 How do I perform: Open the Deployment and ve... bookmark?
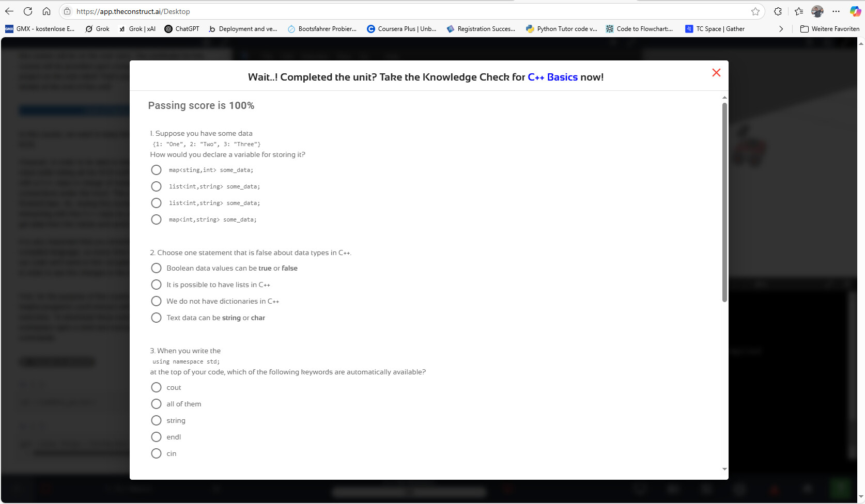[x=243, y=29]
